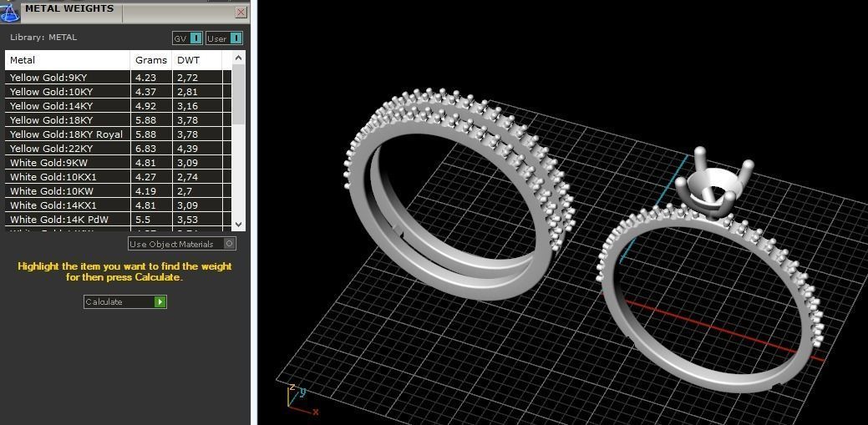Select Yellow Gold:22KY row

[x=118, y=149]
